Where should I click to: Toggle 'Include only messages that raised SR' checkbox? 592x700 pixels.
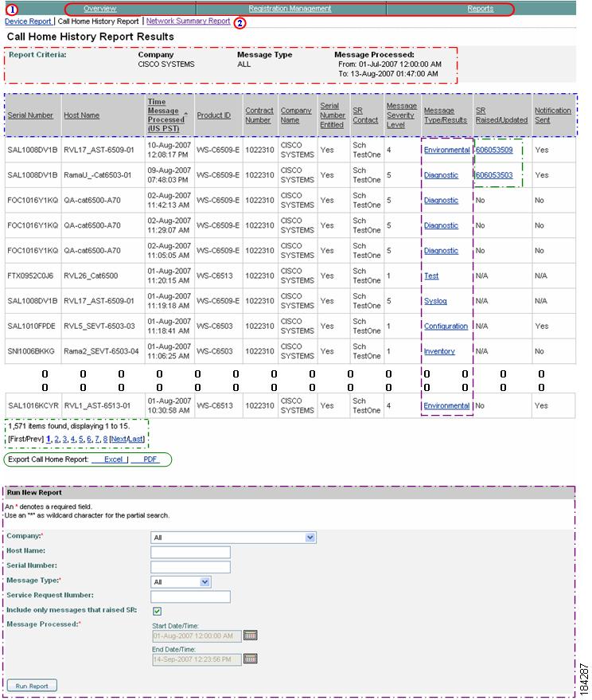157,611
